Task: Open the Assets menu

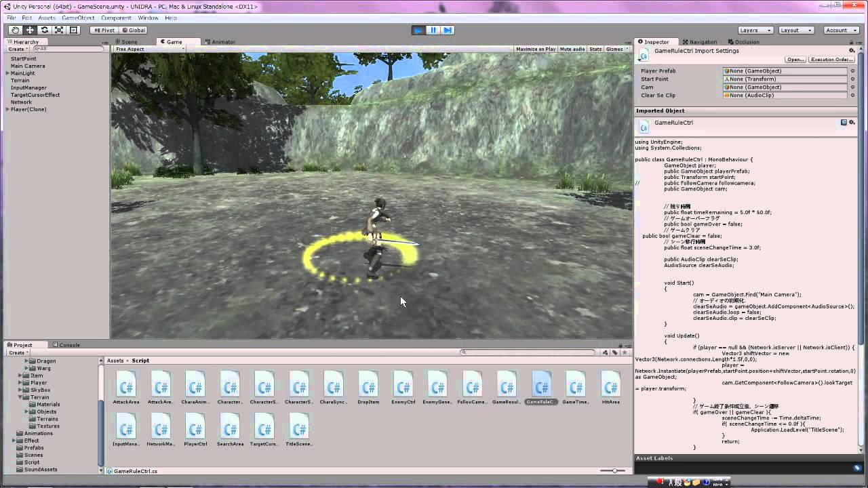Action: 47,18
